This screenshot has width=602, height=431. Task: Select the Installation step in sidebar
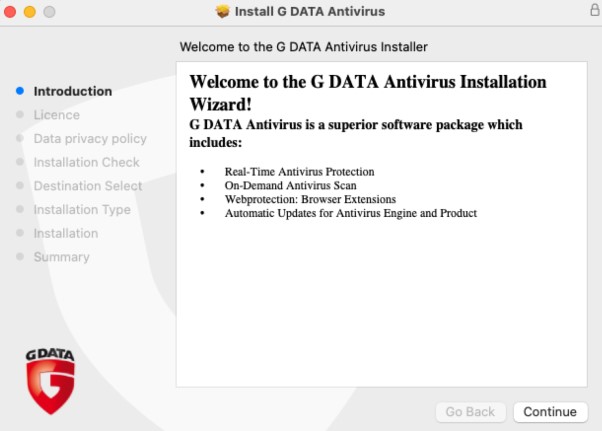[x=66, y=233]
